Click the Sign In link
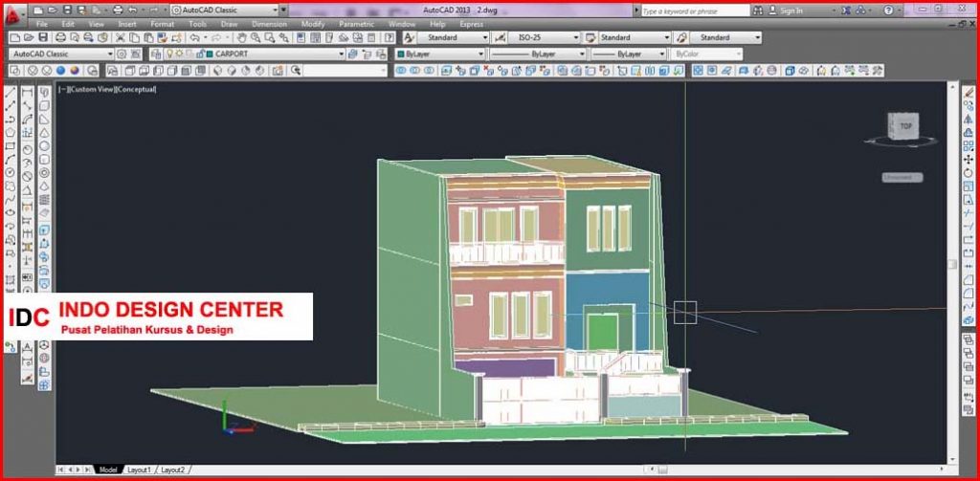 (791, 11)
